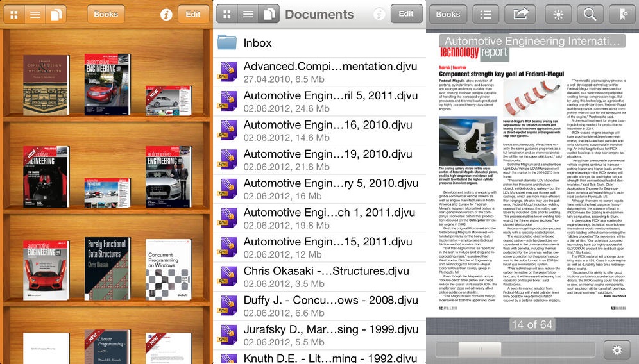Select file view icon in the gray Documents toolbar
The height and width of the screenshot is (364, 639).
tap(269, 14)
